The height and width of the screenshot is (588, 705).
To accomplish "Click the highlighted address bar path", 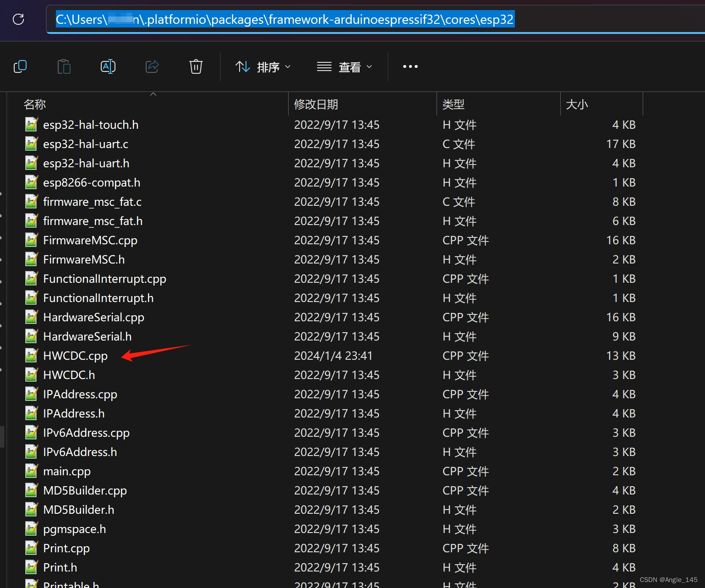I will [x=284, y=19].
